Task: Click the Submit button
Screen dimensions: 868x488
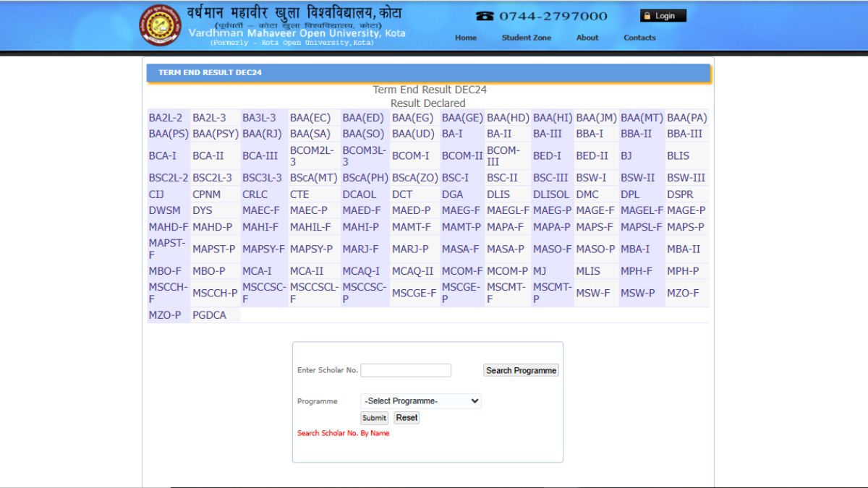Action: click(374, 418)
